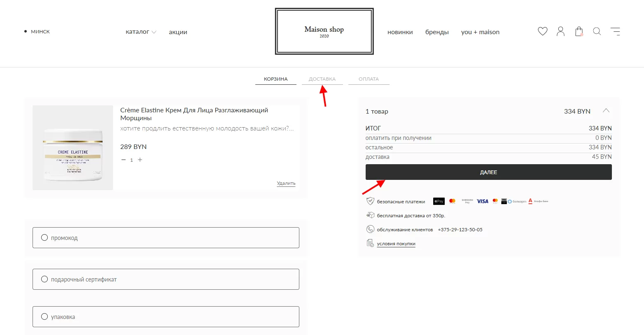The height and width of the screenshot is (335, 644).
Task: Open the user account icon
Action: [560, 31]
